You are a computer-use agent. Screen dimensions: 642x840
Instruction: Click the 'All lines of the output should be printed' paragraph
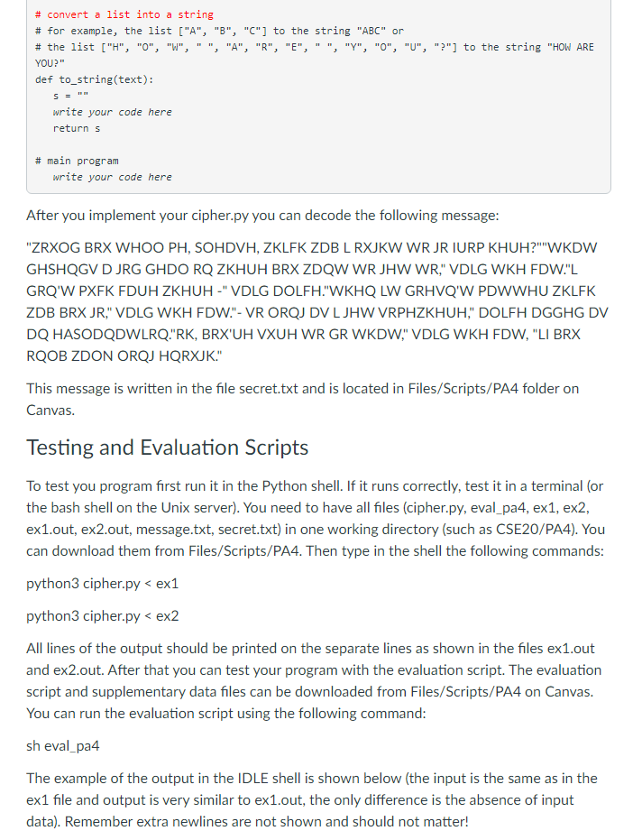coord(314,681)
